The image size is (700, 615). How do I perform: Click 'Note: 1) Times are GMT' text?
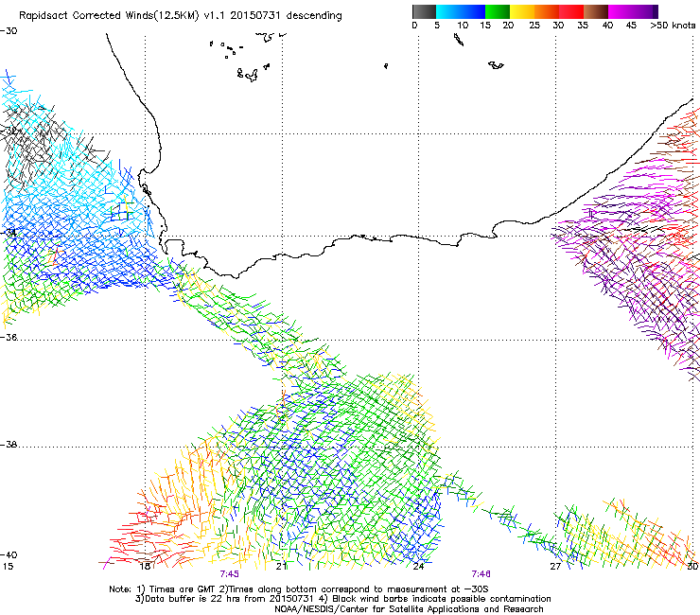coord(163,589)
